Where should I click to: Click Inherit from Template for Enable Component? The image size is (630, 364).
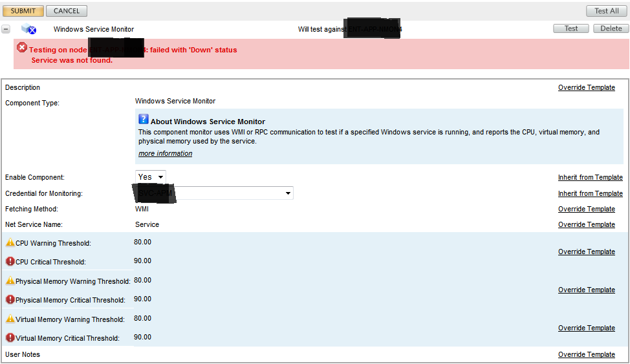coord(591,178)
